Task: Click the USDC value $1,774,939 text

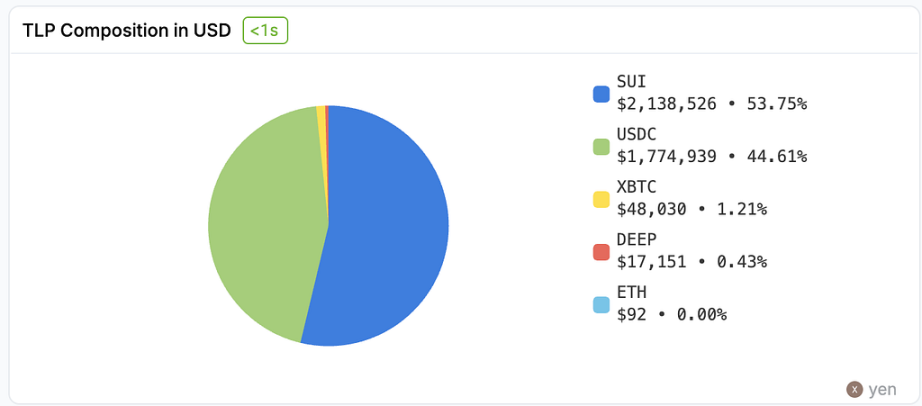Action: pos(667,156)
